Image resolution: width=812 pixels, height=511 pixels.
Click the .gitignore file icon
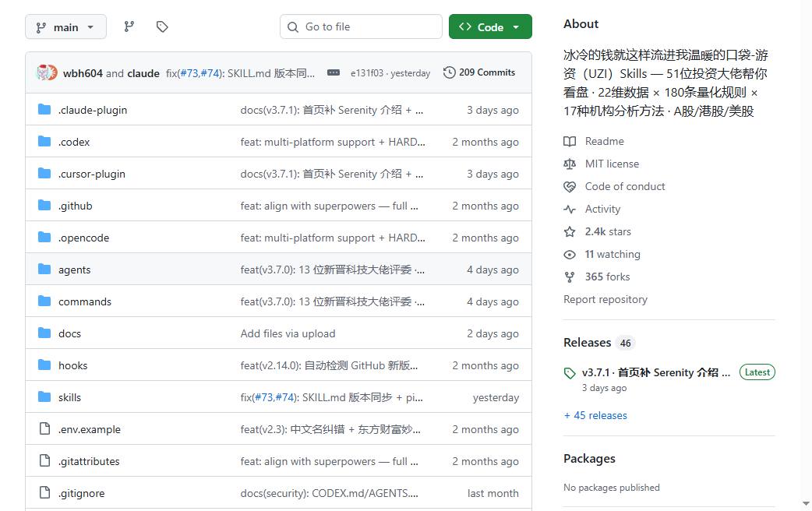[x=45, y=493]
